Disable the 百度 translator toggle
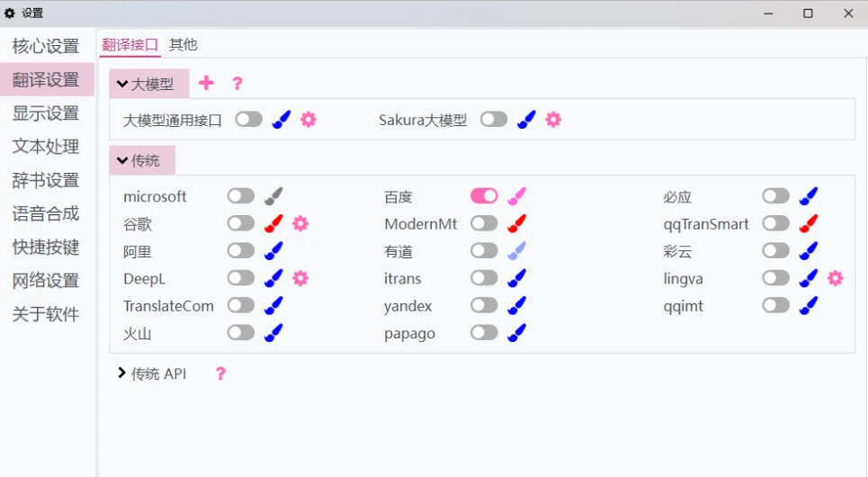The width and height of the screenshot is (868, 477). (484, 196)
